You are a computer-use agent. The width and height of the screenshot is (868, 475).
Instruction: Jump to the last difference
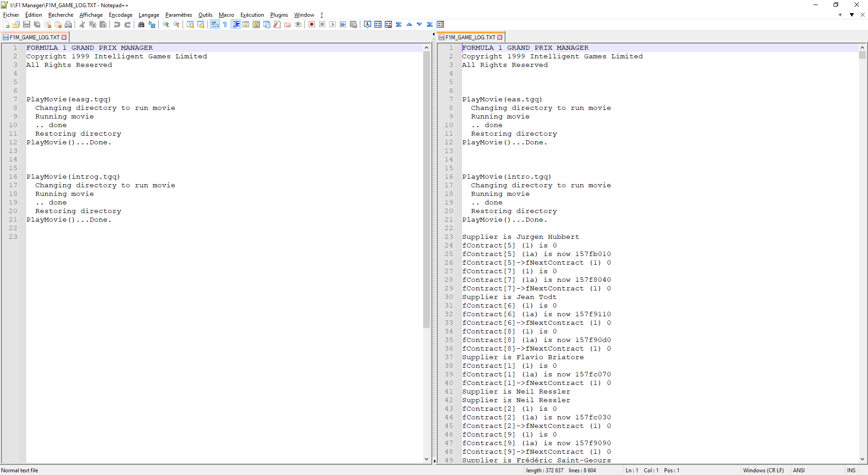430,24
